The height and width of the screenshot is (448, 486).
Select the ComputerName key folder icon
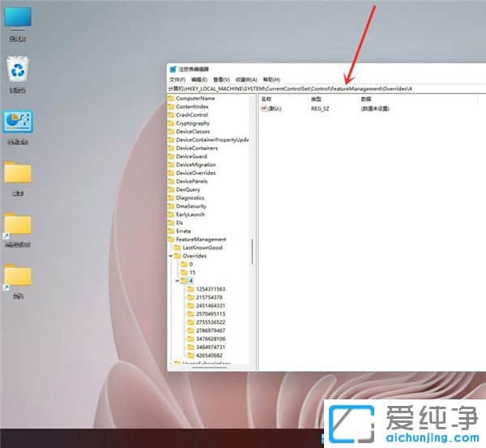(171, 98)
